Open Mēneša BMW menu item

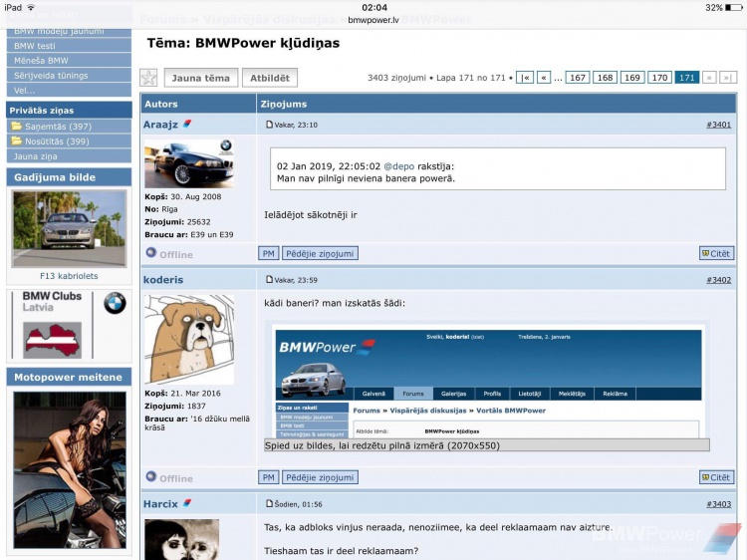[69, 61]
